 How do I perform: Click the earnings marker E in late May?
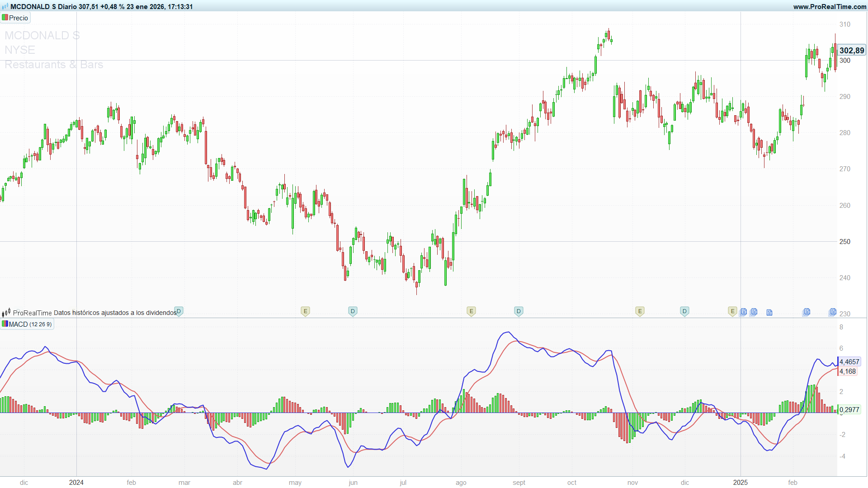click(x=306, y=311)
